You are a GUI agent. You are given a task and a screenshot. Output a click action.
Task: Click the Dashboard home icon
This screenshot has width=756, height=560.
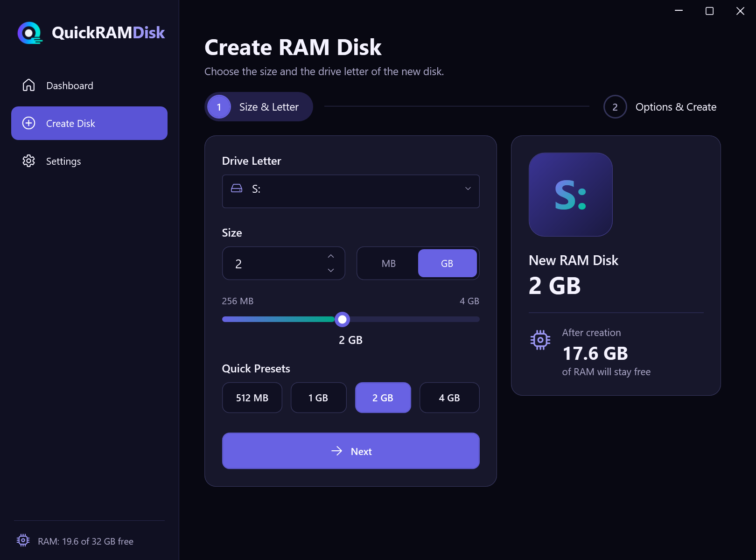(29, 85)
